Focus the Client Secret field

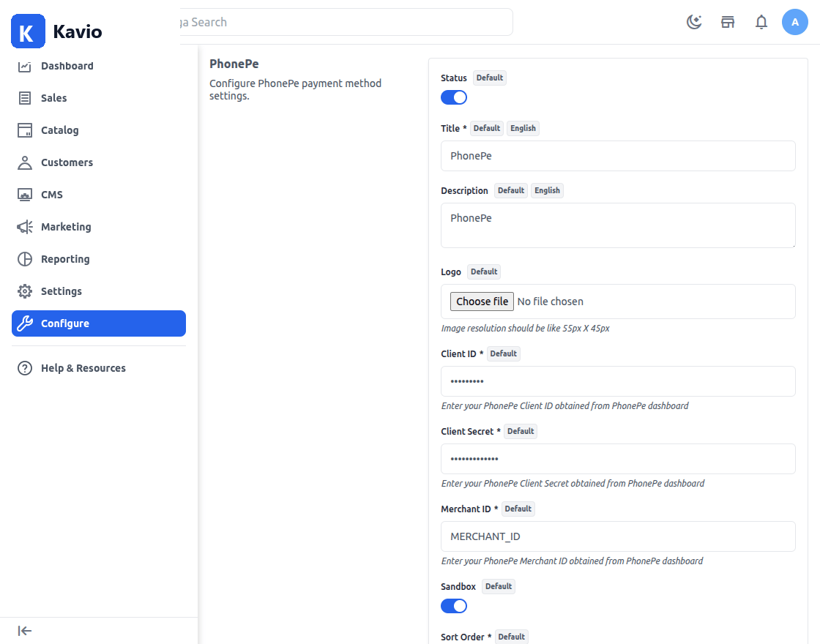point(618,459)
